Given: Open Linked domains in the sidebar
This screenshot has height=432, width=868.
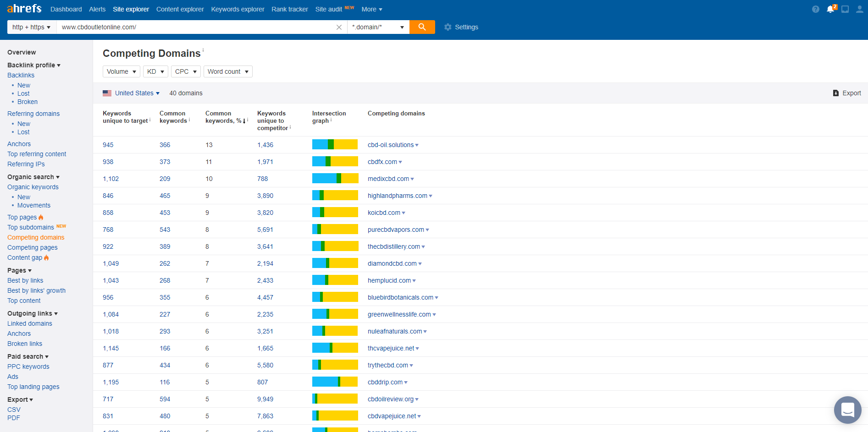Looking at the screenshot, I should pyautogui.click(x=30, y=323).
